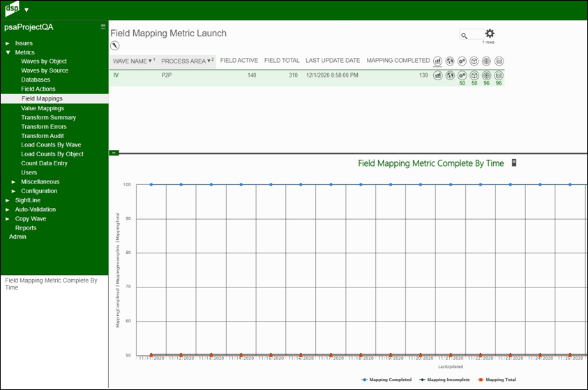The width and height of the screenshot is (588, 390).
Task: Toggle Mapping Total legend entry
Action: (x=497, y=380)
